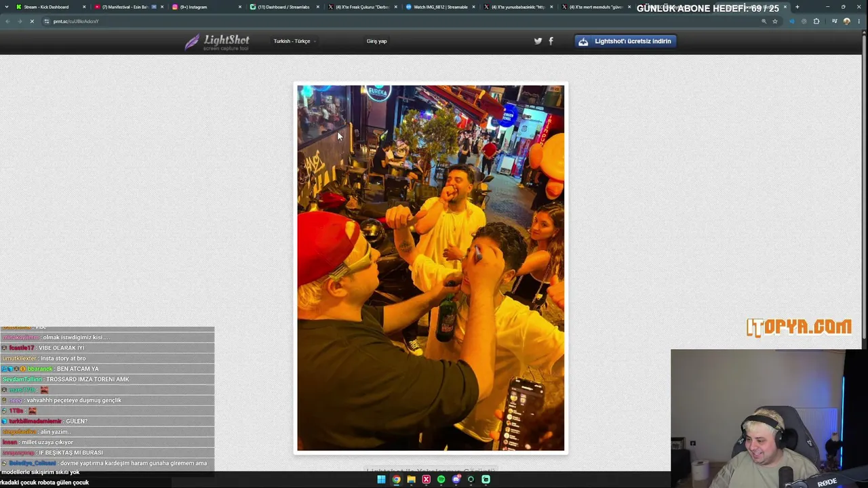Close the Stream - Kick Dashboard tab
This screenshot has width=868, height=488.
point(84,7)
